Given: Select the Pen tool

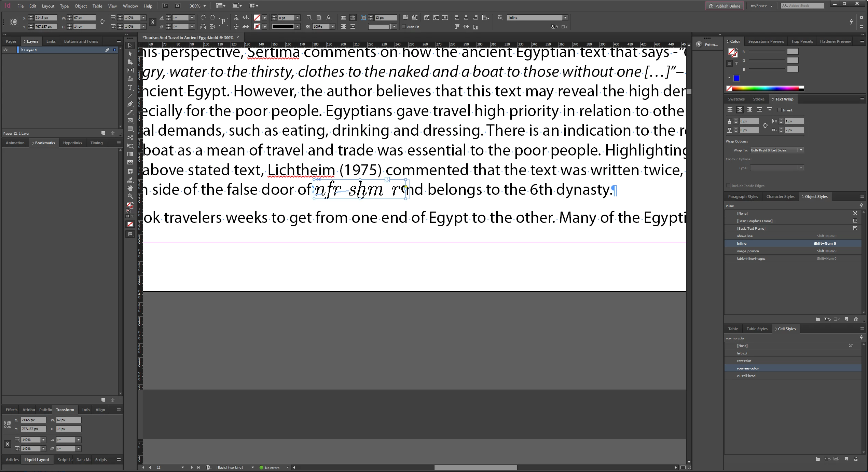Looking at the screenshot, I should pos(130,104).
